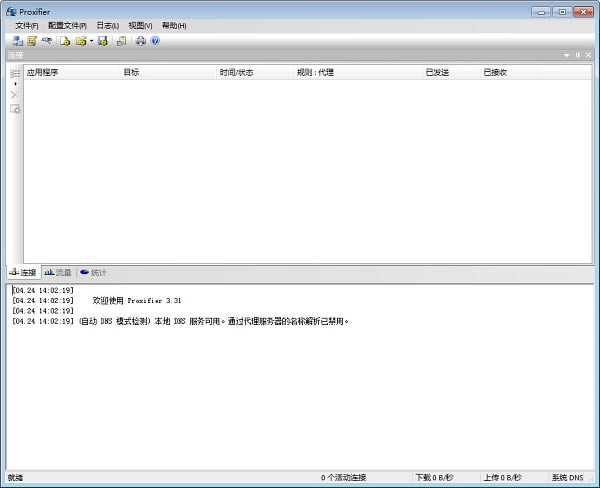
Task: Click the Proxifier title bar app icon
Action: (x=11, y=11)
